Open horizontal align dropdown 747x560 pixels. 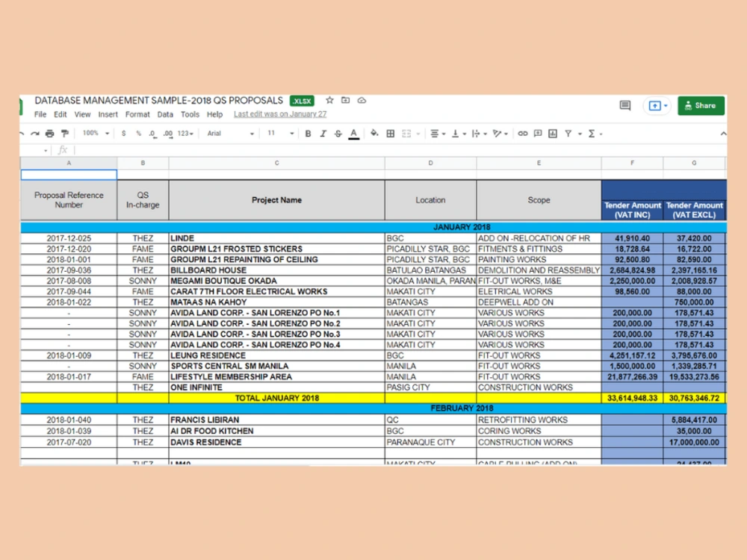(x=438, y=134)
